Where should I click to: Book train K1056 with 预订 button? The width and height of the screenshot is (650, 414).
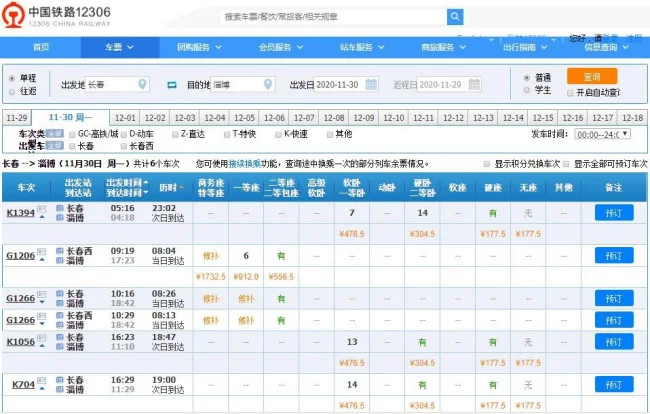pos(614,342)
